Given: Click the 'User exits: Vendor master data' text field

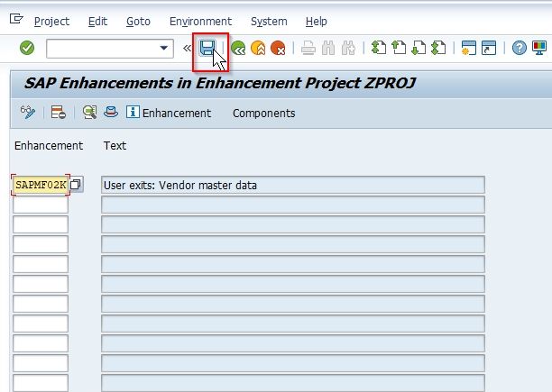Looking at the screenshot, I should coord(293,185).
